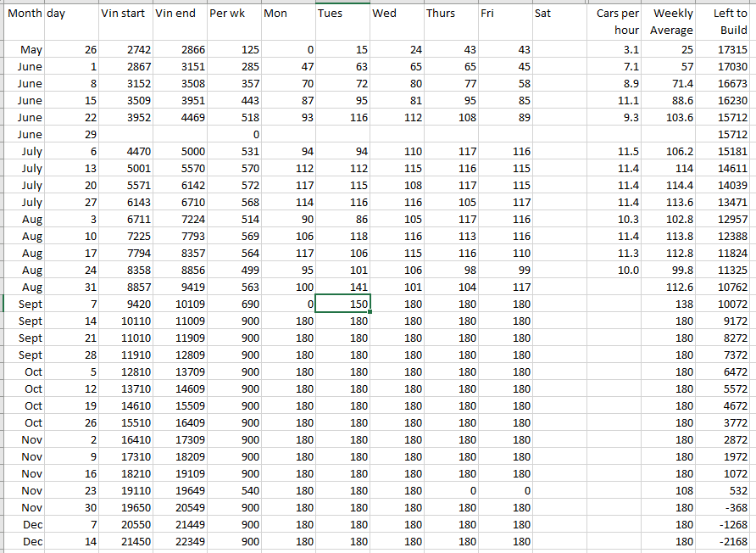Click Left to Build value 17315
Viewport: 756px width, 553px height.
[x=725, y=50]
